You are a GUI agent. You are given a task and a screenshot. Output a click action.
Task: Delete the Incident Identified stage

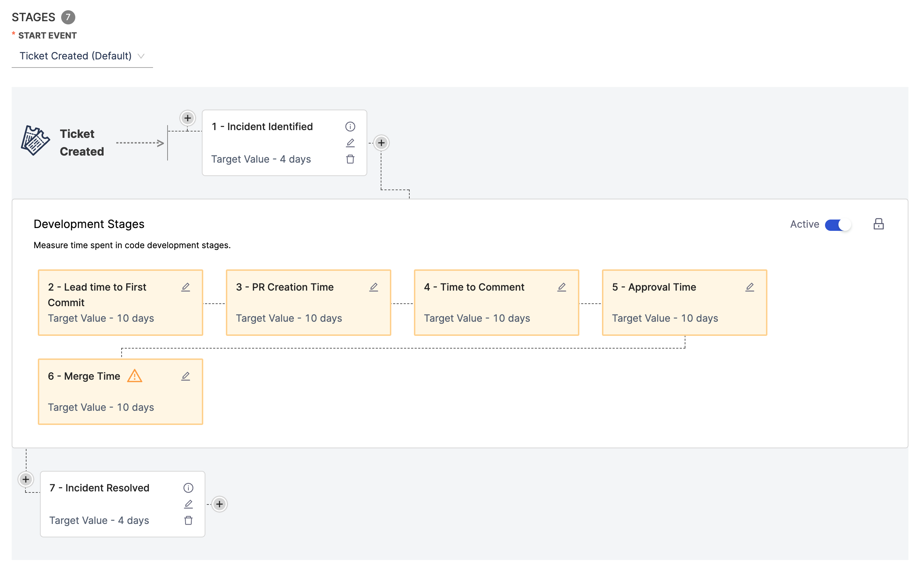[x=350, y=159]
